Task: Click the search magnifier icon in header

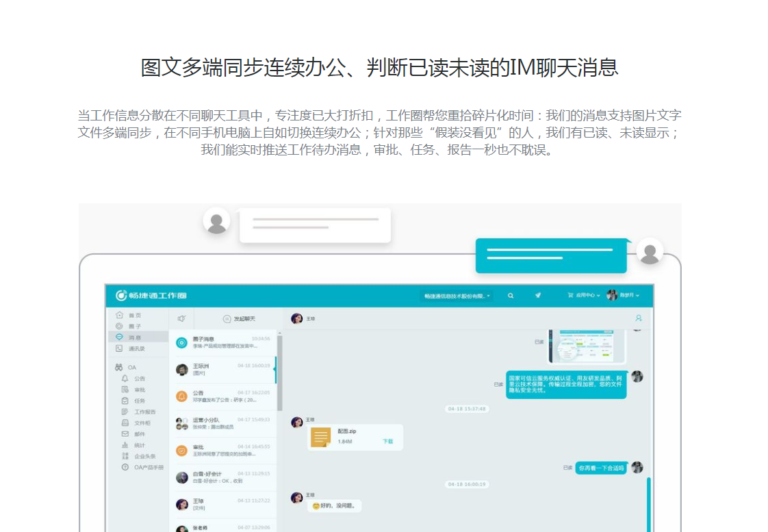Action: click(x=511, y=295)
